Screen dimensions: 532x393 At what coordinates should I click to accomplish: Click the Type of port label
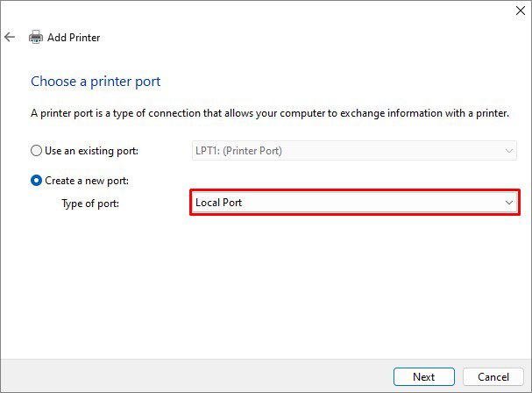coord(90,204)
